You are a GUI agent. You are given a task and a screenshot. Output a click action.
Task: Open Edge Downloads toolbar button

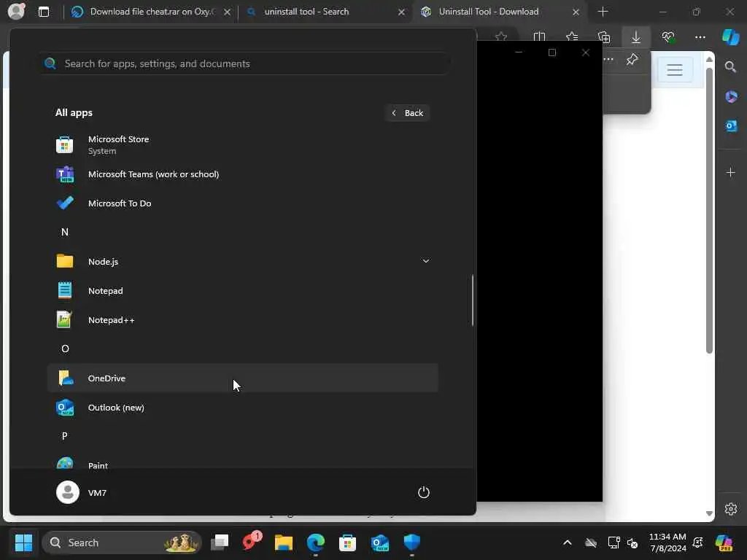click(x=636, y=37)
